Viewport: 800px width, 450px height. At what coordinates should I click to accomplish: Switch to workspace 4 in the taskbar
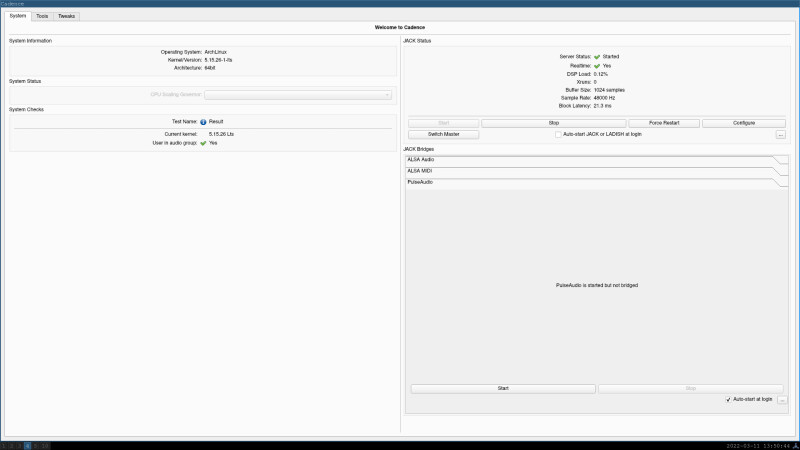(28, 446)
